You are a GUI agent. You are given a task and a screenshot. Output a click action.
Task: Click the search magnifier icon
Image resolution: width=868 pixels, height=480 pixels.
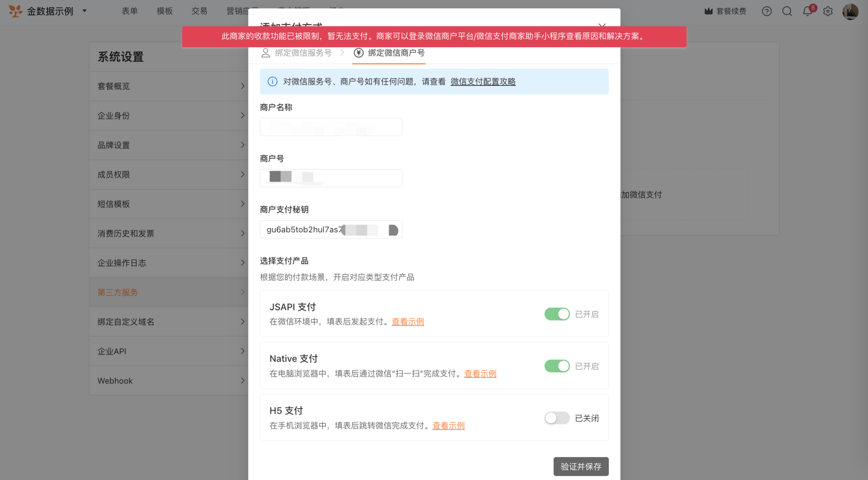[787, 11]
